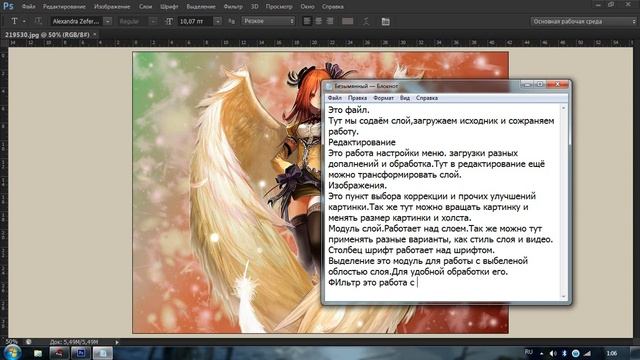Click Notepad scrollbar down arrow
Screen dimensions: 640x360
click(564, 296)
